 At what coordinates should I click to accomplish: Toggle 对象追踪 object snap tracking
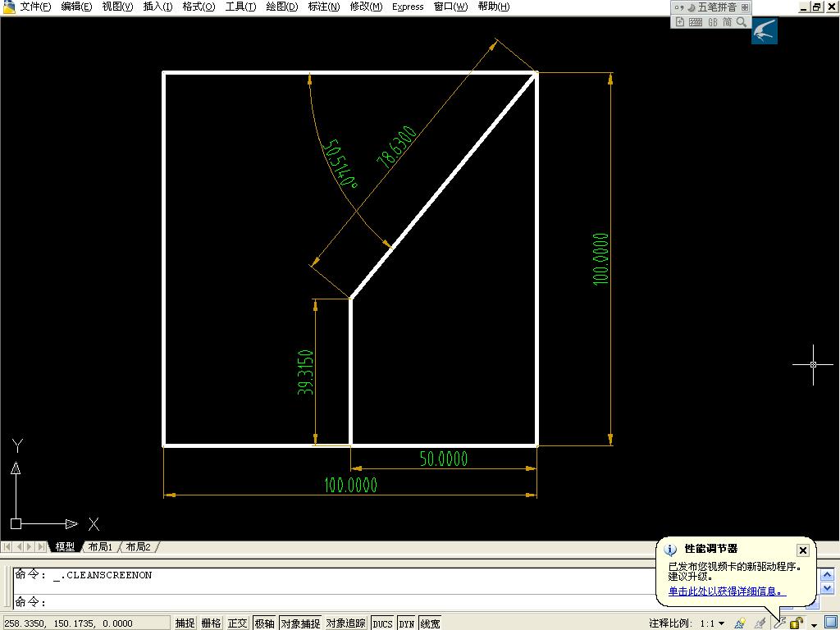[x=345, y=623]
